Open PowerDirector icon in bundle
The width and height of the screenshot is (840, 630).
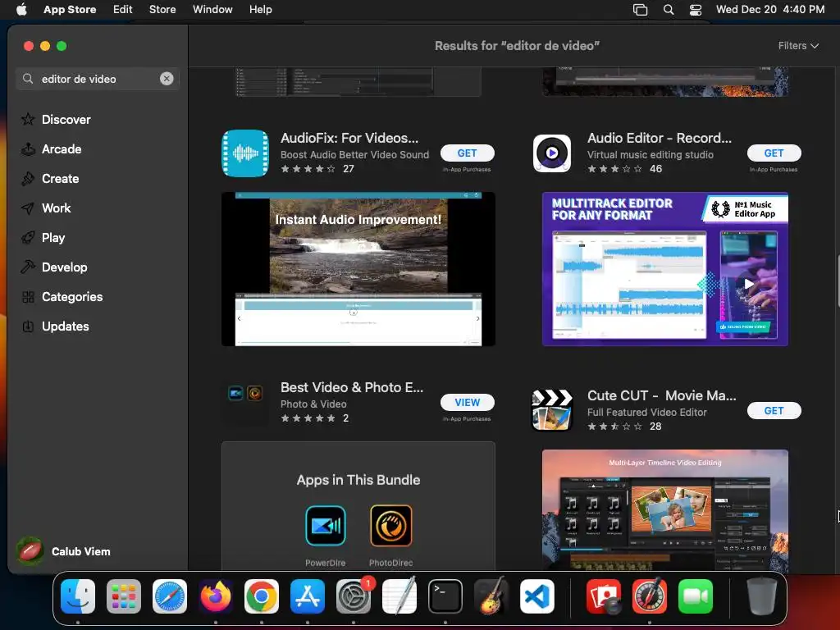325,526
